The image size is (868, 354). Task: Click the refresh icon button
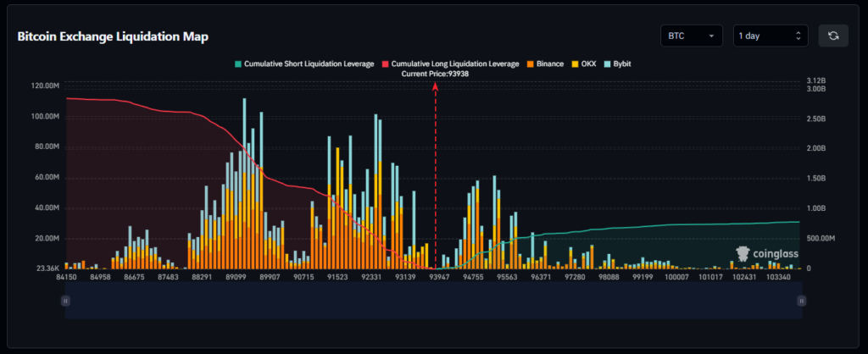tap(833, 36)
